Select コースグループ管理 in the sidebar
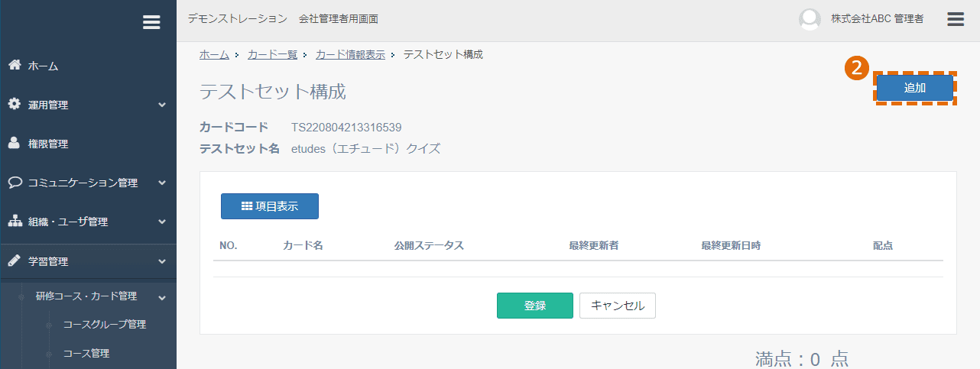 coord(105,325)
